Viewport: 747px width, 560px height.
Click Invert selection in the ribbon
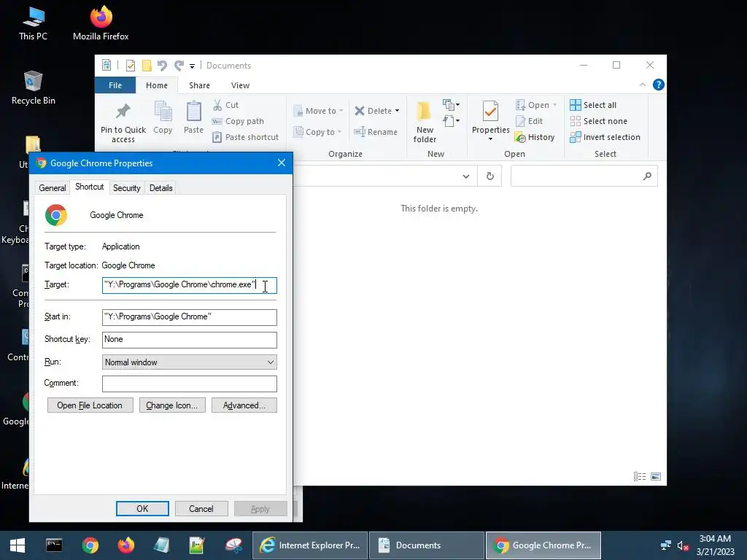point(605,137)
